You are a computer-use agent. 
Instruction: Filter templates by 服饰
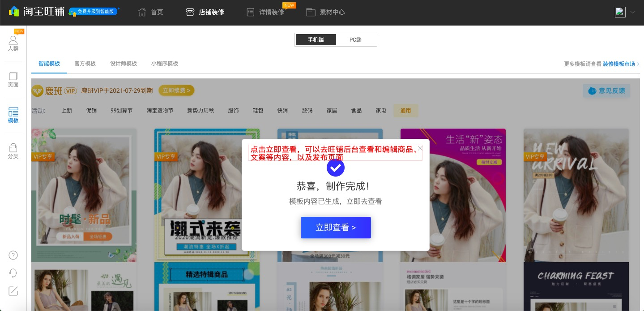coord(233,110)
